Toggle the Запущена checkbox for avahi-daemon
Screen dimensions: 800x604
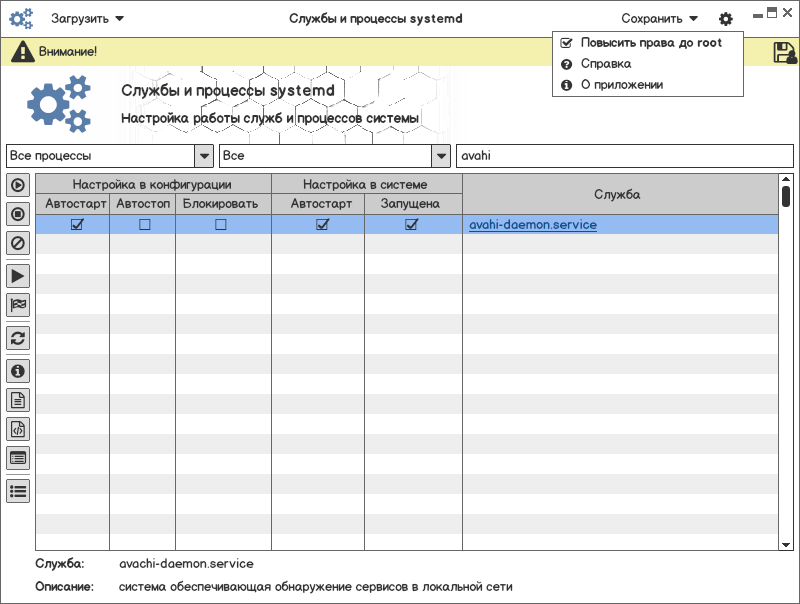click(x=411, y=225)
